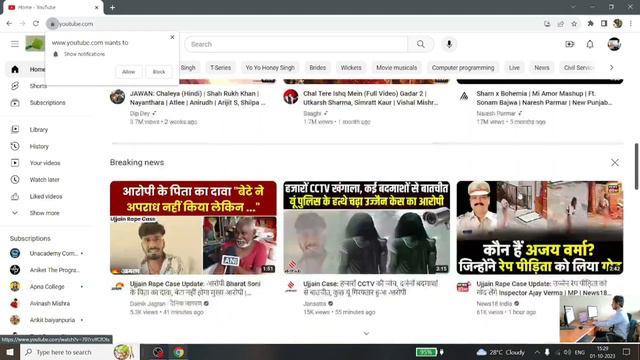
Task: Click the search magnifier button
Action: (420, 44)
